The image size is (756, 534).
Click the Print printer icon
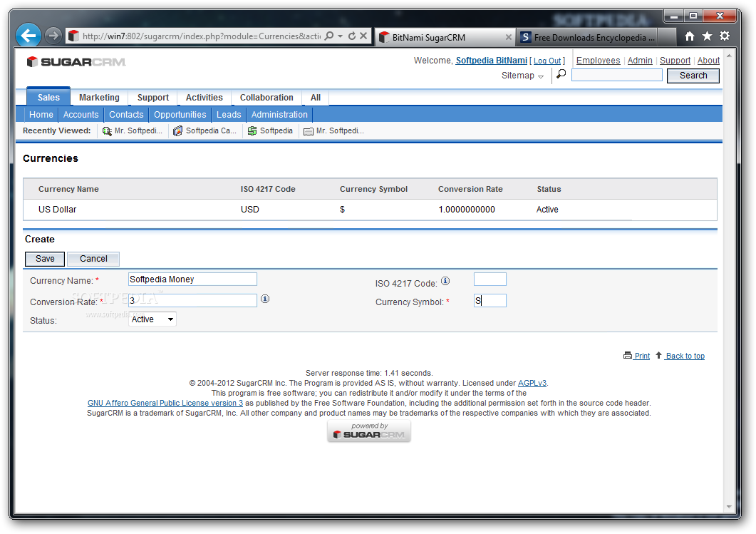627,355
